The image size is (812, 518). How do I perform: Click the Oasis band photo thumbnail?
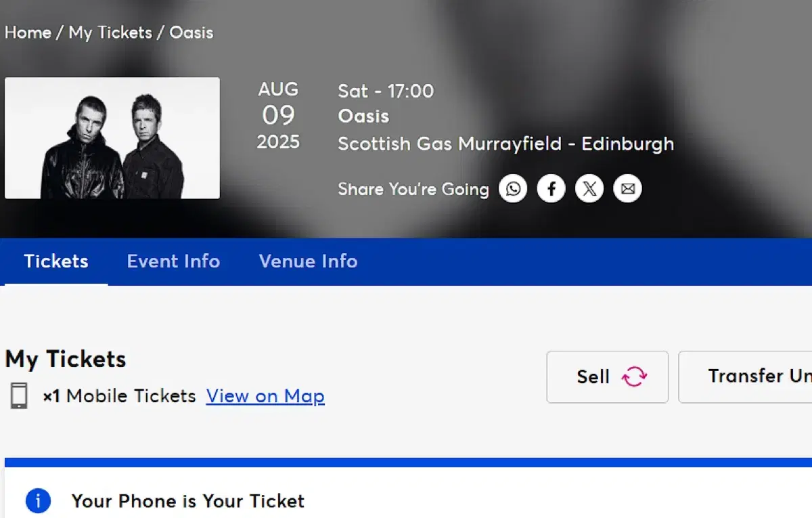point(112,138)
